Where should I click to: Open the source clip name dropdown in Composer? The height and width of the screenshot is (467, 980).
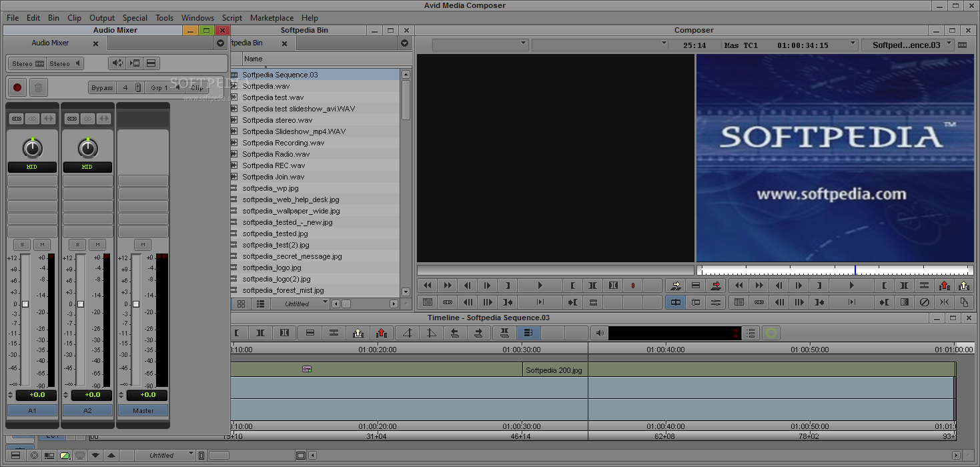(x=480, y=45)
